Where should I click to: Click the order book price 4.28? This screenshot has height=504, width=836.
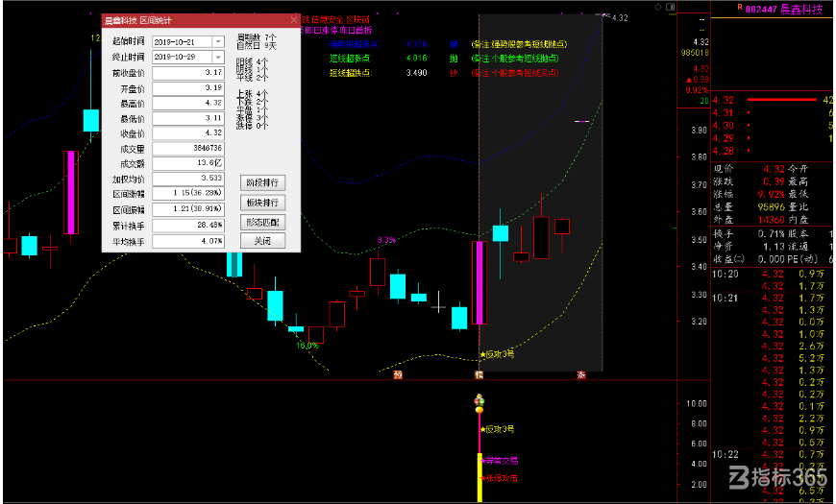(723, 152)
